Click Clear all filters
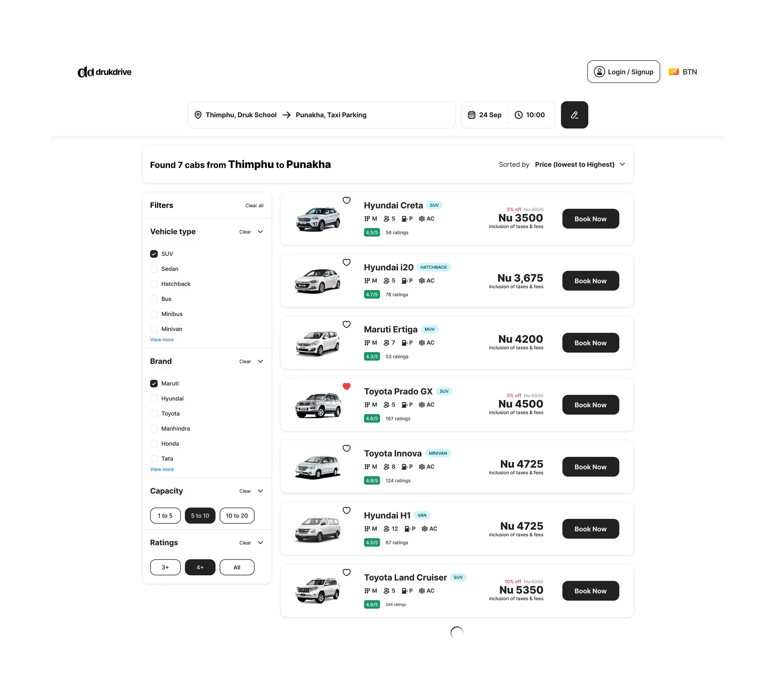 tap(254, 206)
